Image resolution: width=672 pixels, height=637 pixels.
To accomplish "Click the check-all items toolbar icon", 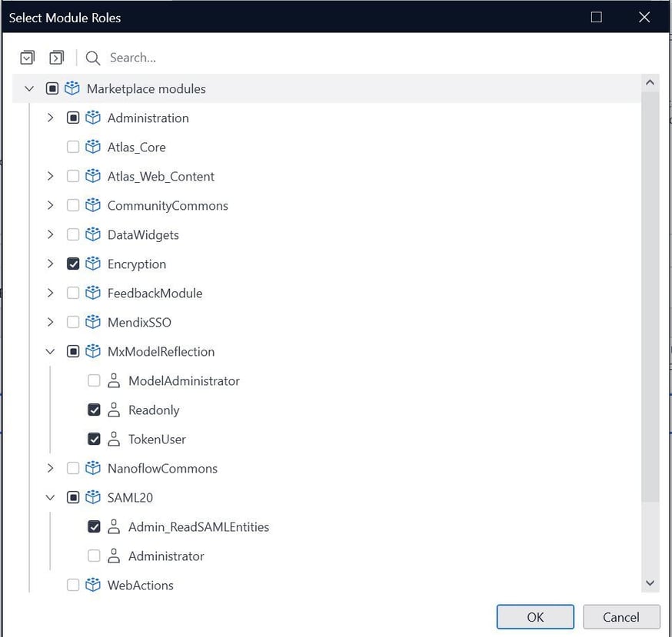I will tap(27, 57).
